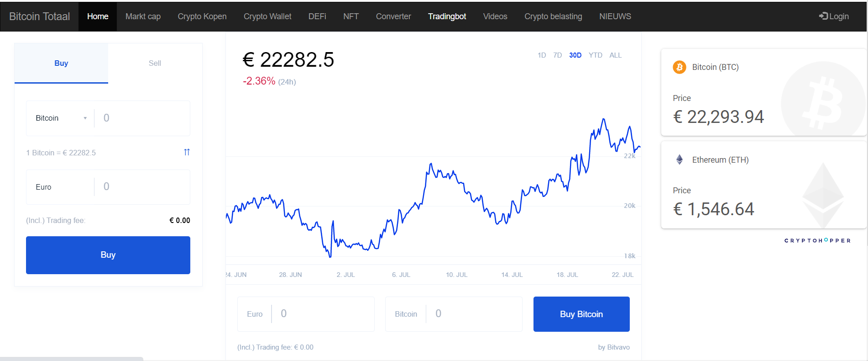Click the orange Bitcoin logo icon

point(679,67)
